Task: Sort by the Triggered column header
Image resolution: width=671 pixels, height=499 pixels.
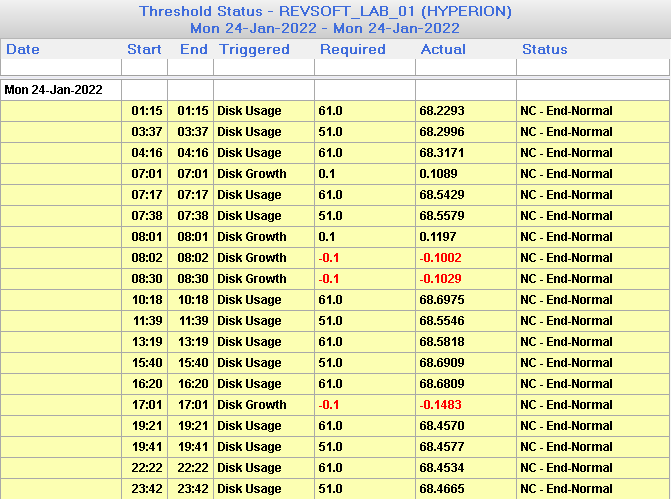Action: [x=254, y=49]
